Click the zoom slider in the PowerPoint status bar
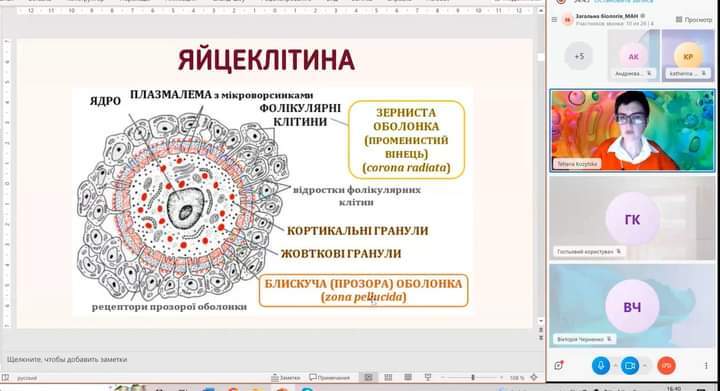This screenshot has height=391, width=720. (472, 377)
